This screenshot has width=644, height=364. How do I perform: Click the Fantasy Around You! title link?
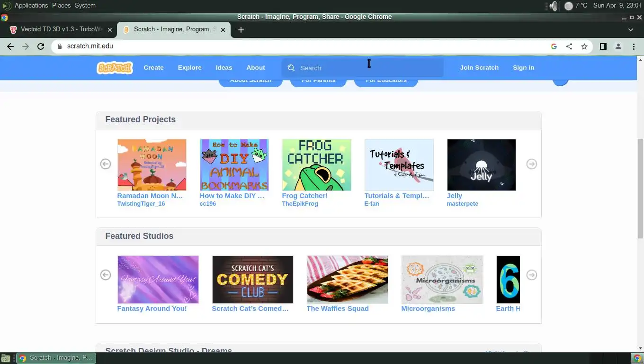(152, 309)
